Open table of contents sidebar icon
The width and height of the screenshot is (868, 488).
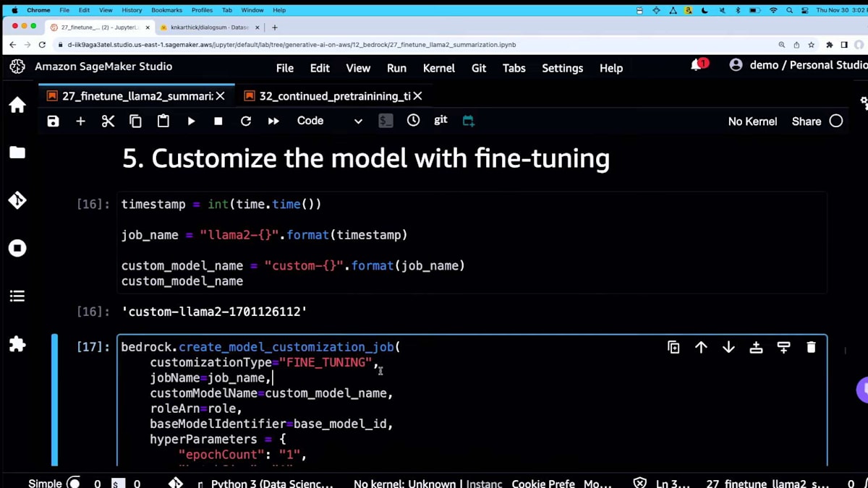tap(17, 296)
